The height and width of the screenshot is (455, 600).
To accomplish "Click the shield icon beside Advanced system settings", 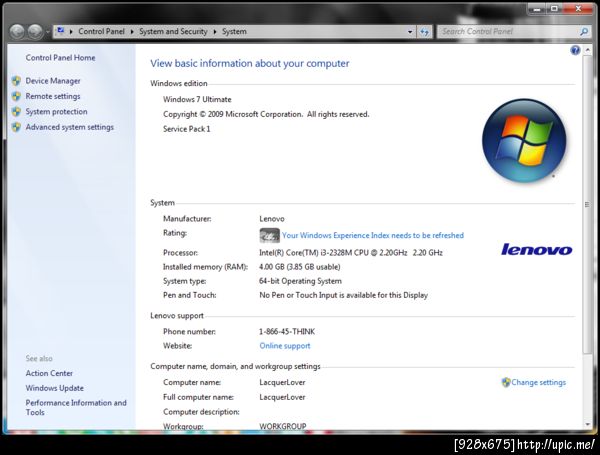I will [16, 127].
